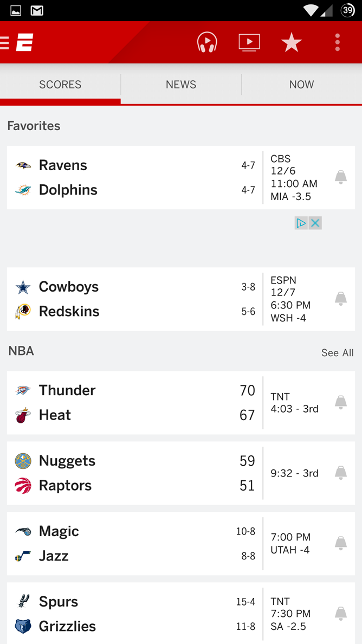Open the overflow menu with three dots
The height and width of the screenshot is (644, 362).
(337, 42)
